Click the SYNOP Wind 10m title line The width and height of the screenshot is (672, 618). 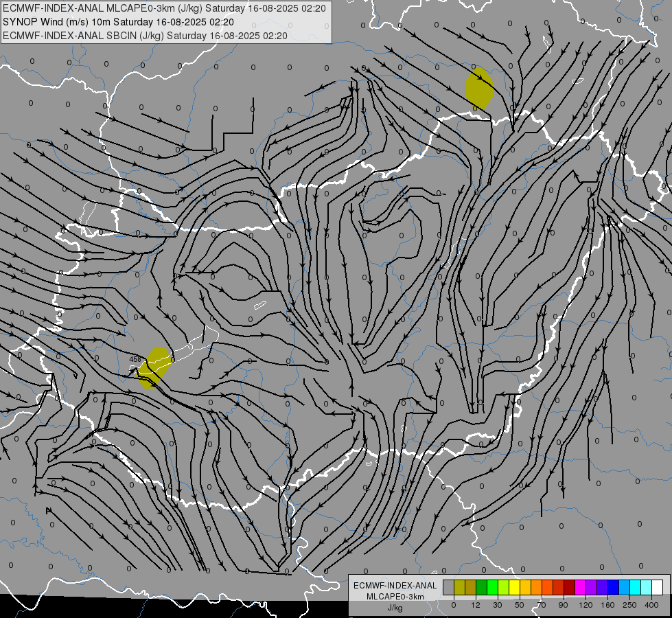point(118,22)
